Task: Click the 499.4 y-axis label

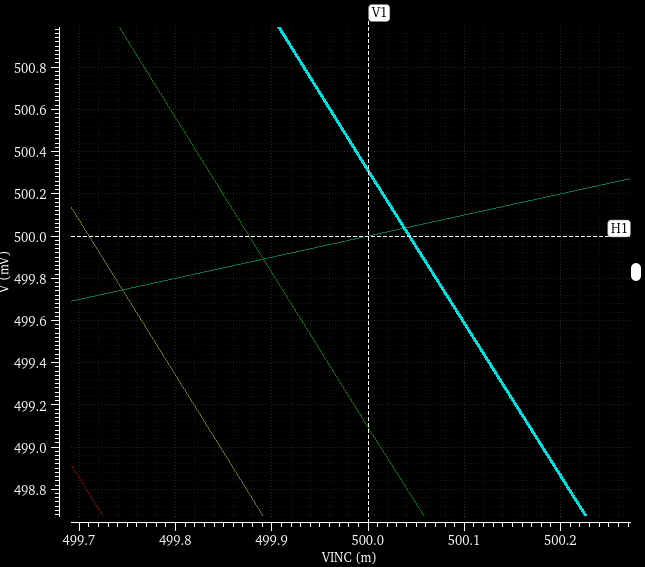Action: click(30, 363)
